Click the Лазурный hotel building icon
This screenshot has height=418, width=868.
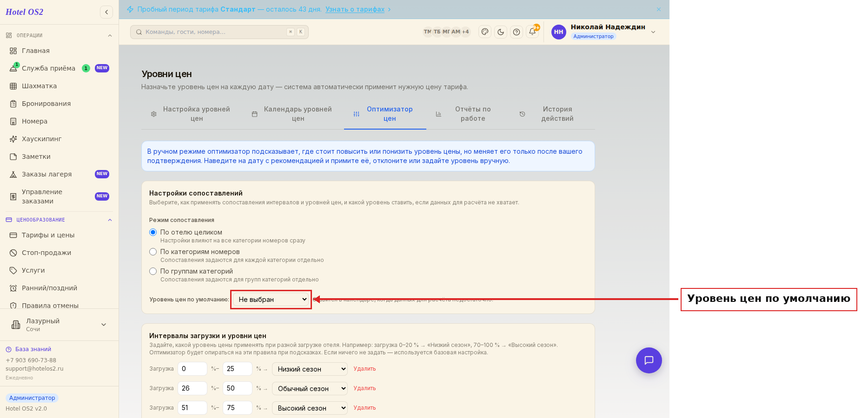[16, 325]
